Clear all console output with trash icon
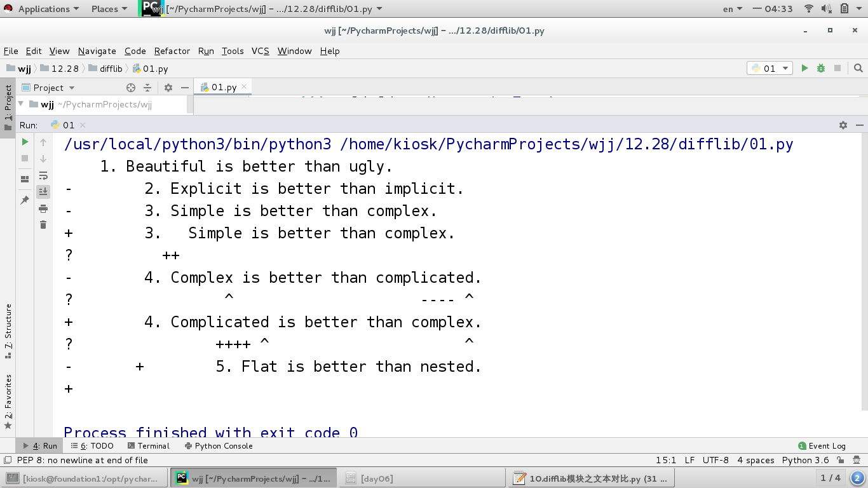The image size is (868, 488). pyautogui.click(x=43, y=224)
